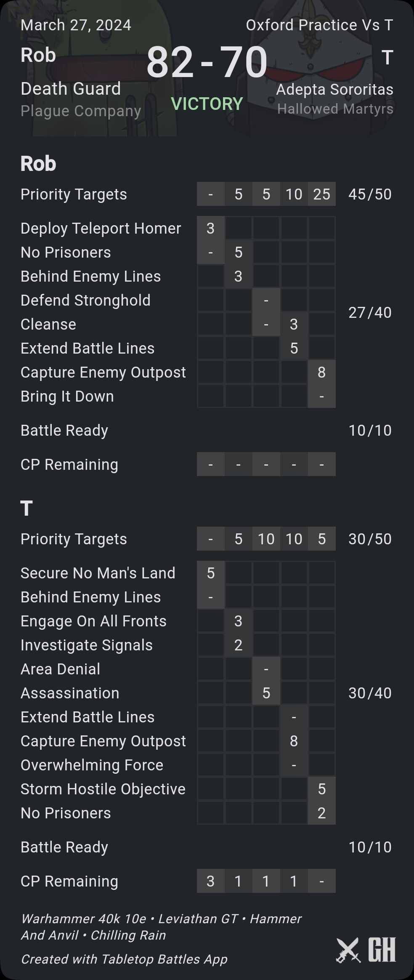414x980 pixels.
Task: Click Rob's 45/50 primary total
Action: [370, 194]
